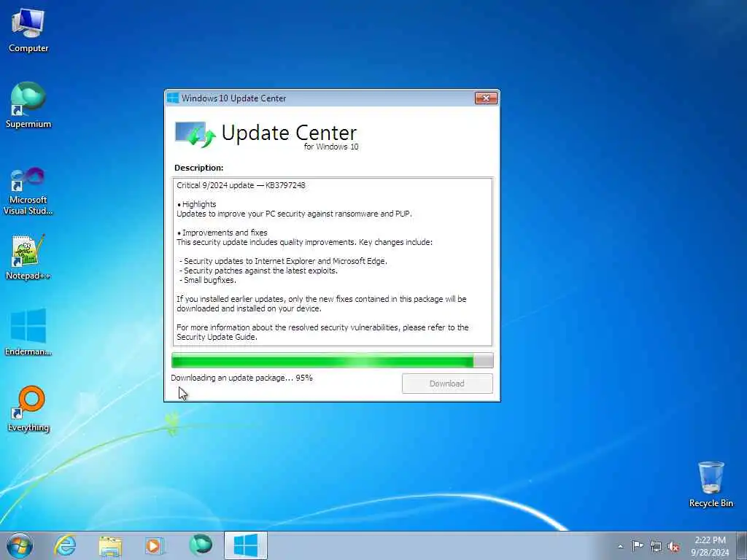Screen dimensions: 747x560
Task: Show hidden tray icons arrow
Action: coord(620,546)
